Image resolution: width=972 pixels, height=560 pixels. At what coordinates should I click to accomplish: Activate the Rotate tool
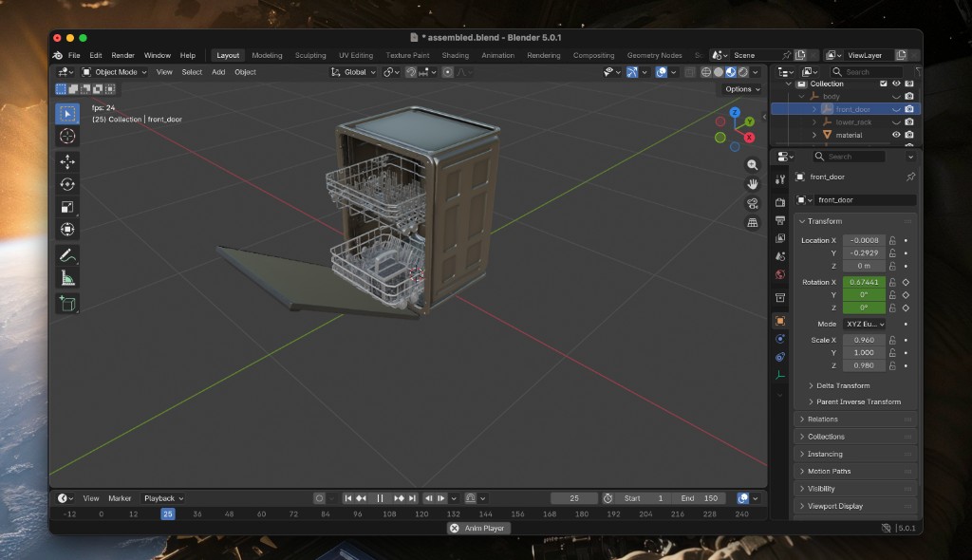point(67,184)
